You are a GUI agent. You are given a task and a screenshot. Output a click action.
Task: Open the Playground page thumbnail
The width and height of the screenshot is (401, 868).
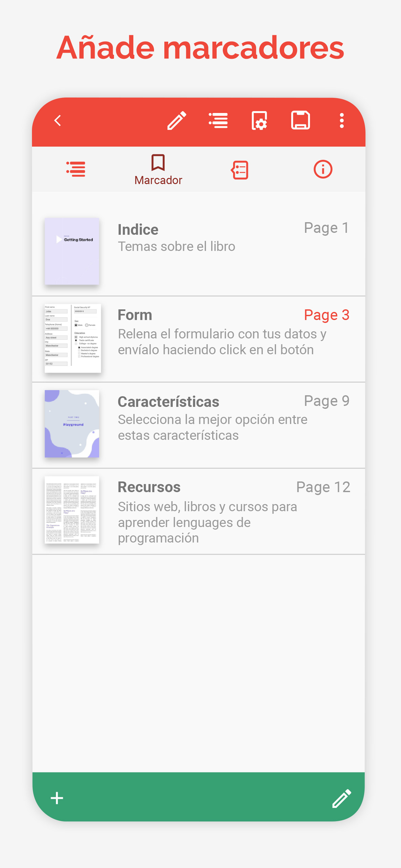[72, 424]
